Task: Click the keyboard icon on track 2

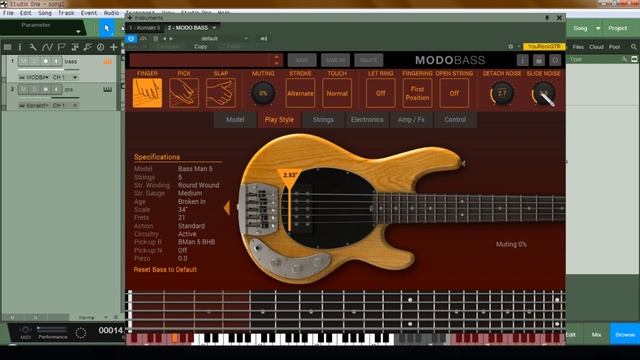Action: (x=107, y=89)
